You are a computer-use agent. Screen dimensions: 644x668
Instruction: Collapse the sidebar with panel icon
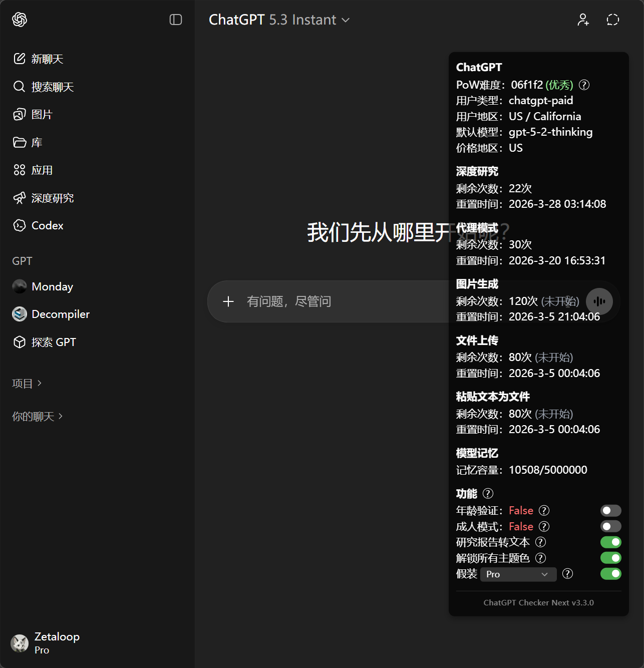click(x=176, y=20)
